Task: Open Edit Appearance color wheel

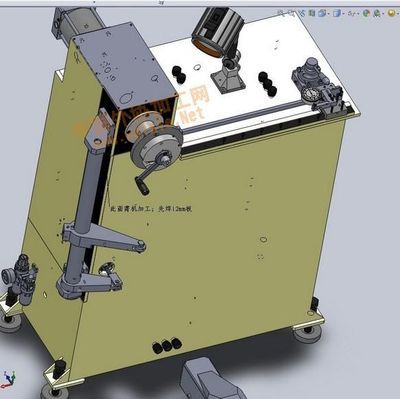Action: click(x=366, y=13)
